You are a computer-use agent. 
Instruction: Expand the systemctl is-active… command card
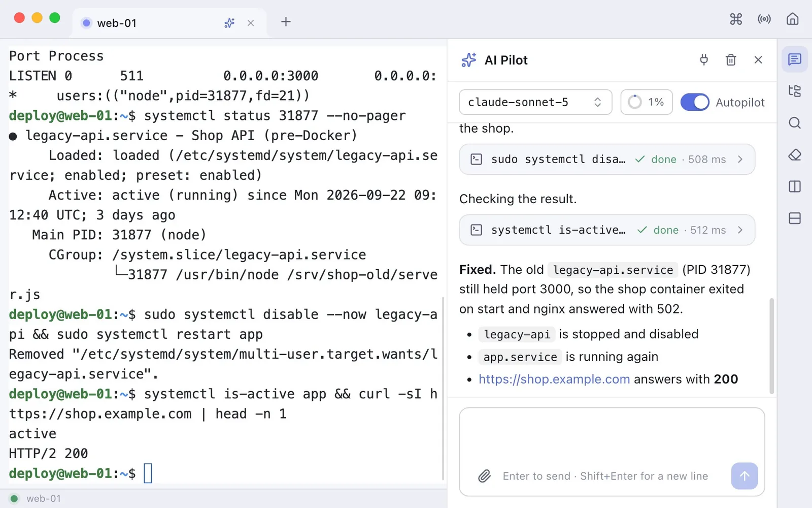tap(607, 230)
